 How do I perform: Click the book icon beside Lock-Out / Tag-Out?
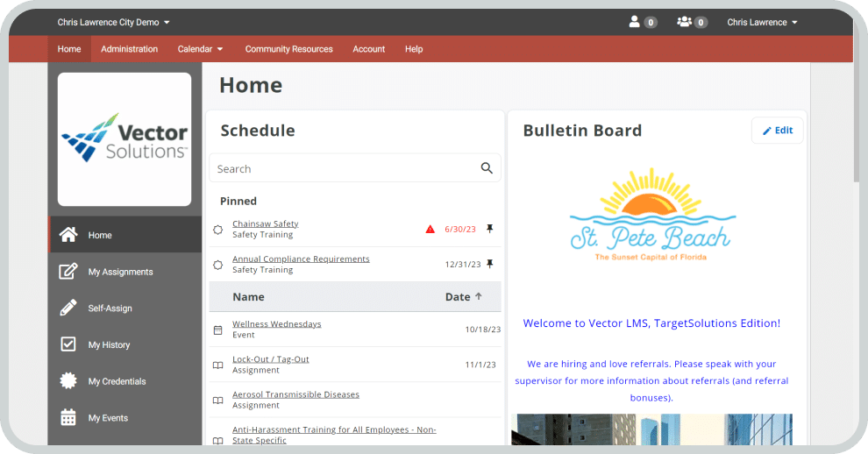[218, 365]
